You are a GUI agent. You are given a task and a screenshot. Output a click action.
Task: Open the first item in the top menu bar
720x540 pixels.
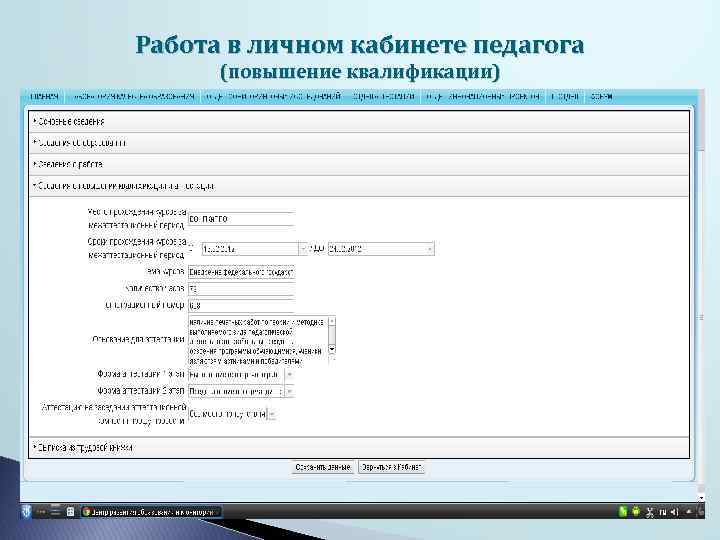point(45,96)
